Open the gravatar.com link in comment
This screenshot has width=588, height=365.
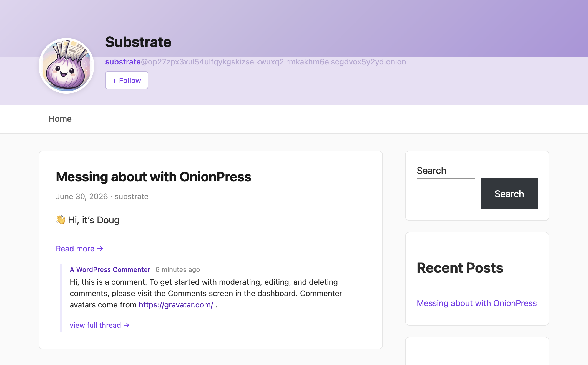(x=176, y=305)
